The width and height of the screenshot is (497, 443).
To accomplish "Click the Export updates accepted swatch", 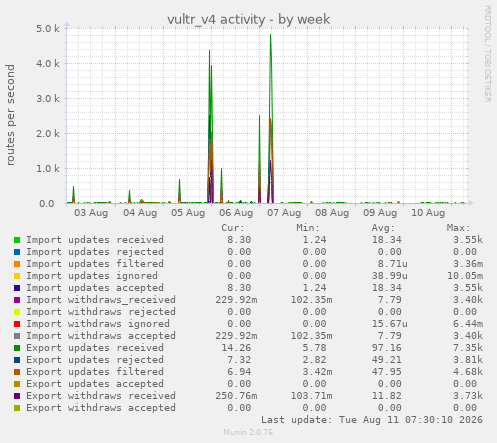I will pyautogui.click(x=17, y=384).
